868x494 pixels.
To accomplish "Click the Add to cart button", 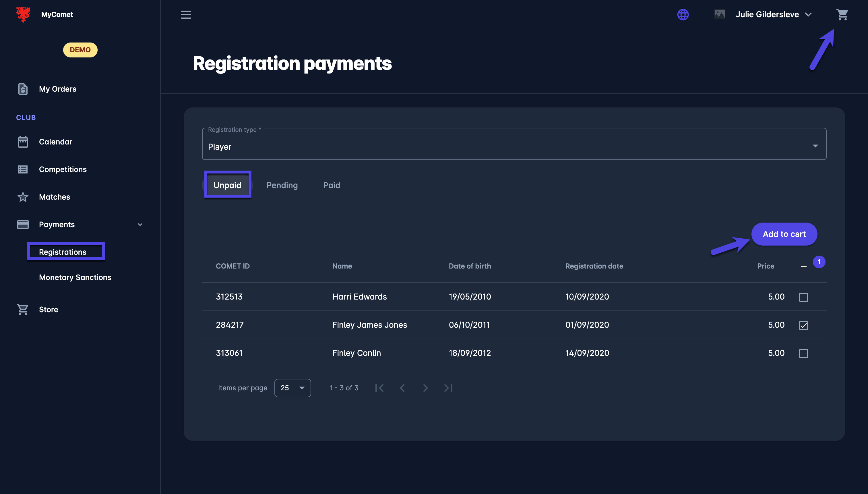I will pos(784,234).
